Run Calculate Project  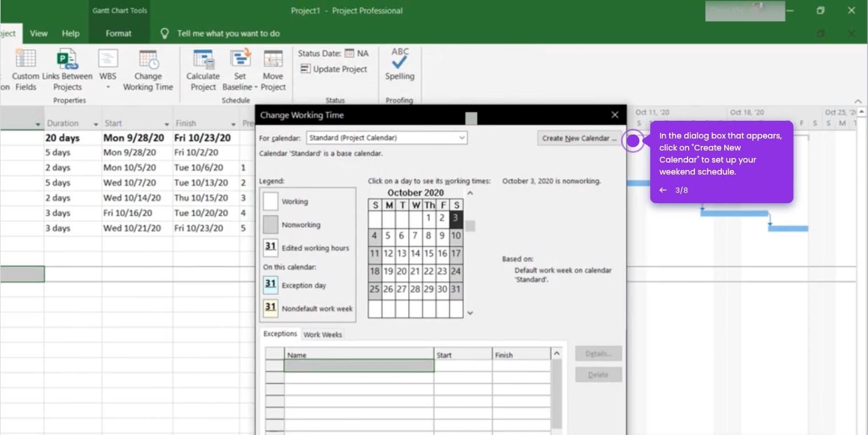pyautogui.click(x=203, y=69)
